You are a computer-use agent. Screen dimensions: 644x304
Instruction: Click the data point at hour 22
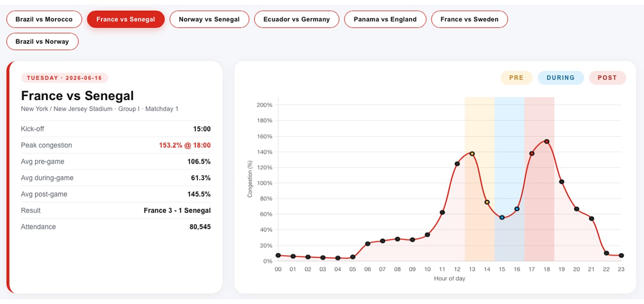click(x=606, y=253)
